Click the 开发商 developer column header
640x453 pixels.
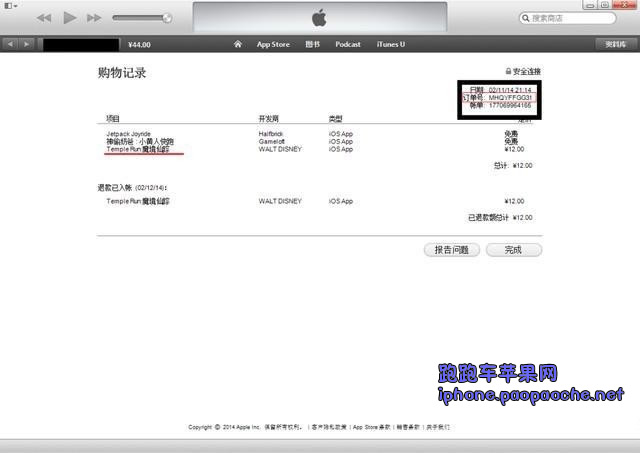click(269, 119)
